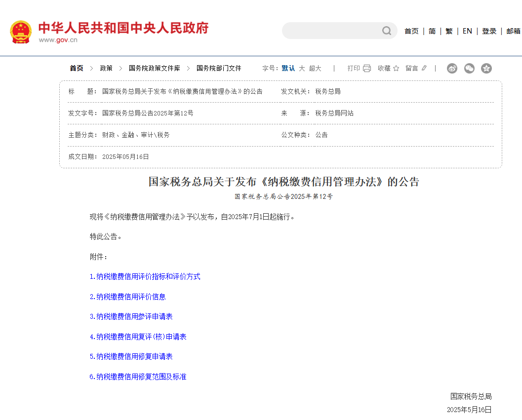Open 首页 in the top navigation

[x=411, y=31]
